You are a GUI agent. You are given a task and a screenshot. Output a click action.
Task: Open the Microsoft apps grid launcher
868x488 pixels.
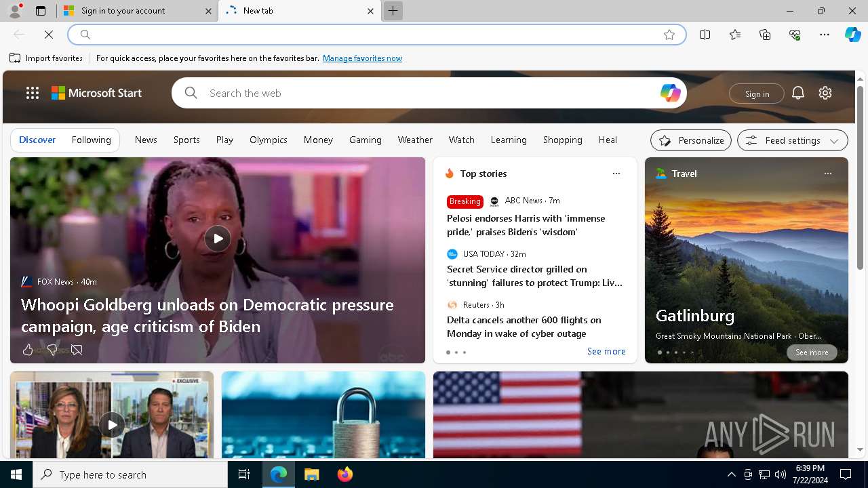[x=33, y=93]
